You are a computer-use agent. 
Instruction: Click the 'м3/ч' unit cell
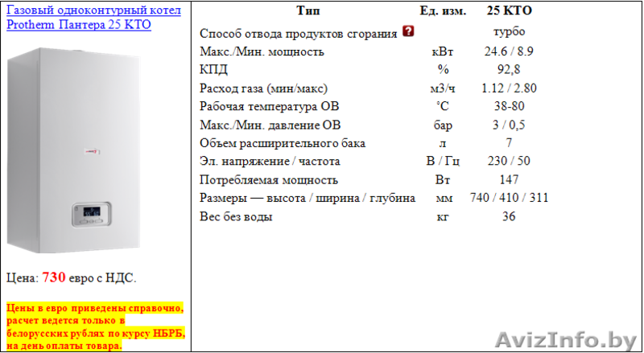[x=443, y=88]
